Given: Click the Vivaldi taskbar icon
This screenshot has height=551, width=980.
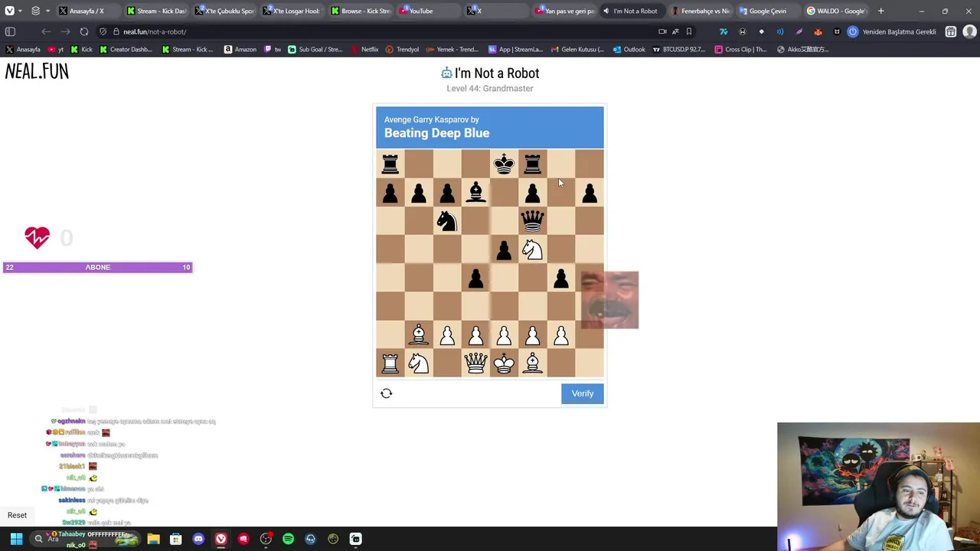Looking at the screenshot, I should (220, 539).
